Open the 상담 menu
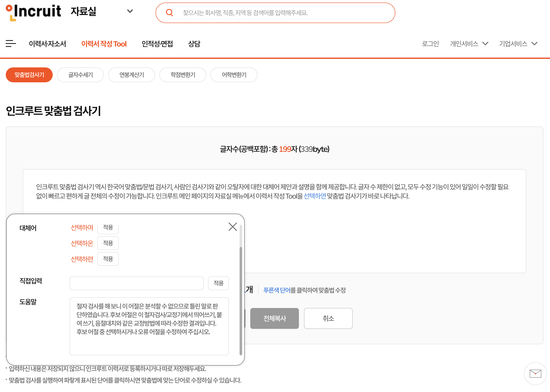Image resolution: width=550 pixels, height=392 pixels. point(194,44)
